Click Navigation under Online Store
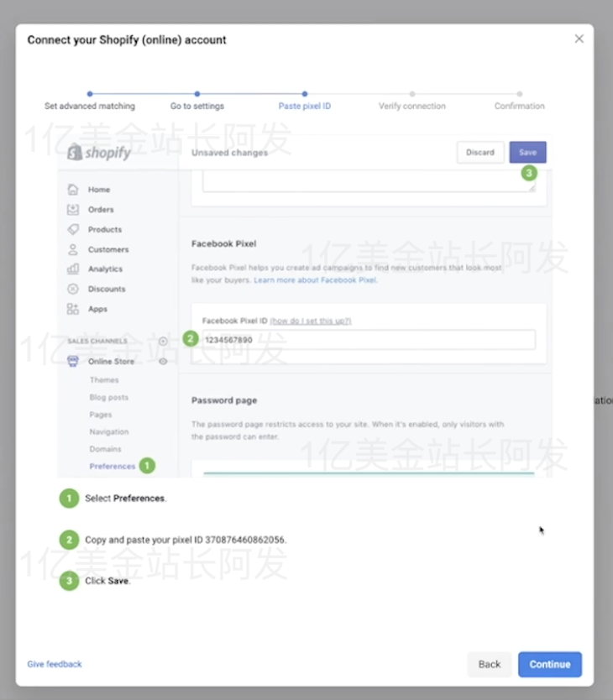 coord(109,431)
